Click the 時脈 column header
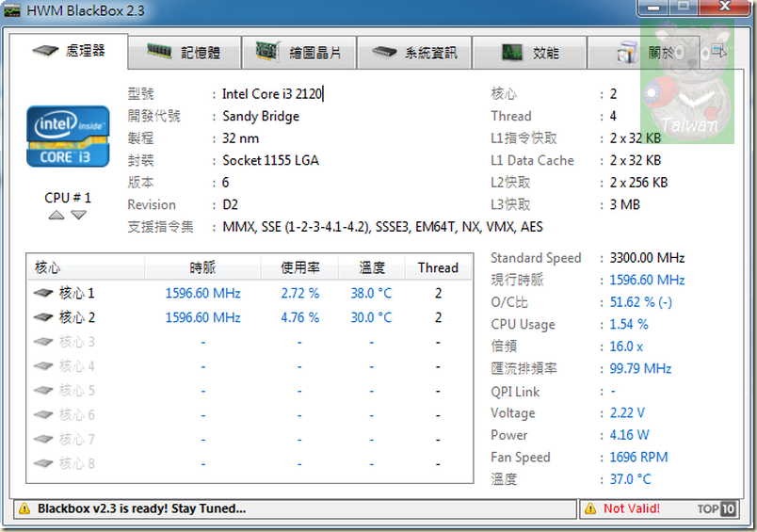 202,267
